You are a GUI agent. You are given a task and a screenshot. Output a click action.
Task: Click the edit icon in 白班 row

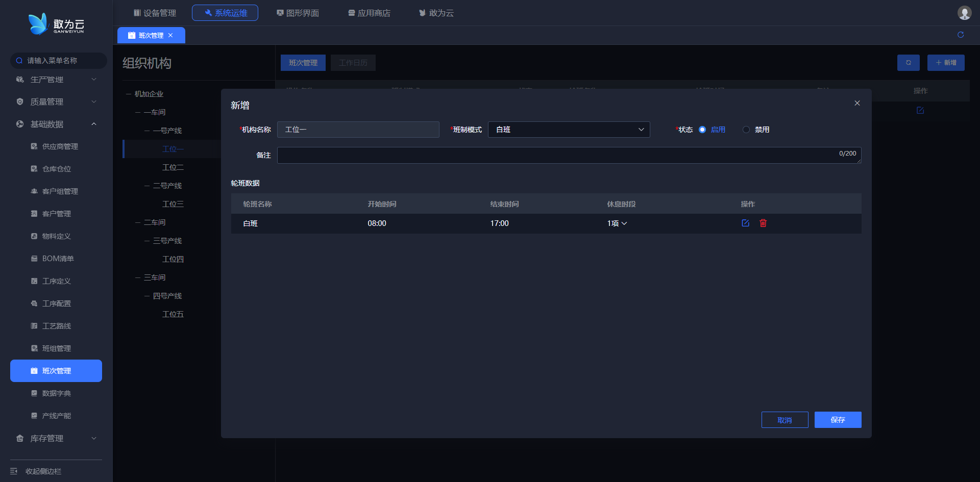[745, 223]
